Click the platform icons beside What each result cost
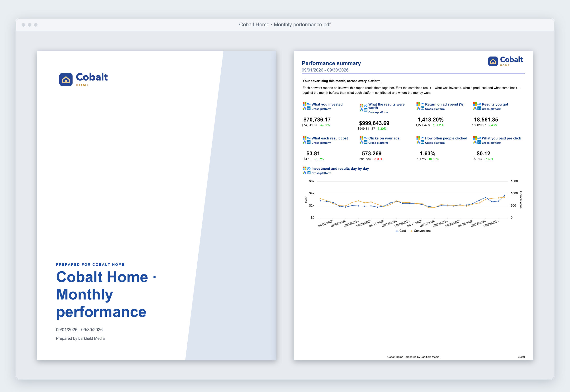570x392 pixels. [x=307, y=140]
